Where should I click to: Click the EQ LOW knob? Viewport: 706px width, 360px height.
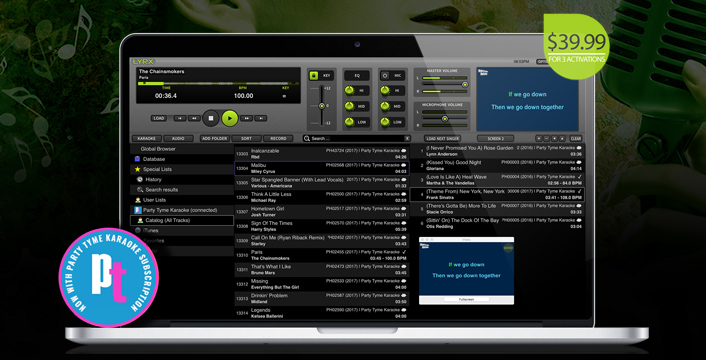pyautogui.click(x=349, y=122)
